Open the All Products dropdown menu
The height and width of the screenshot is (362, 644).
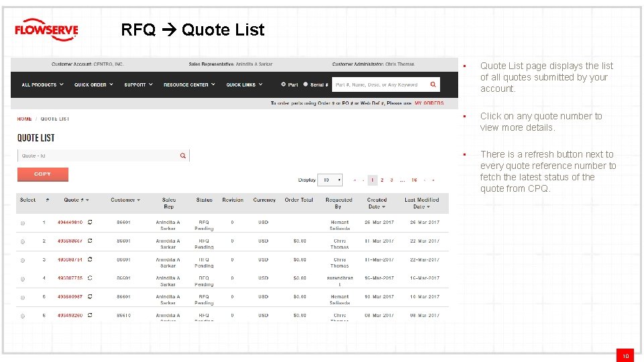(42, 84)
